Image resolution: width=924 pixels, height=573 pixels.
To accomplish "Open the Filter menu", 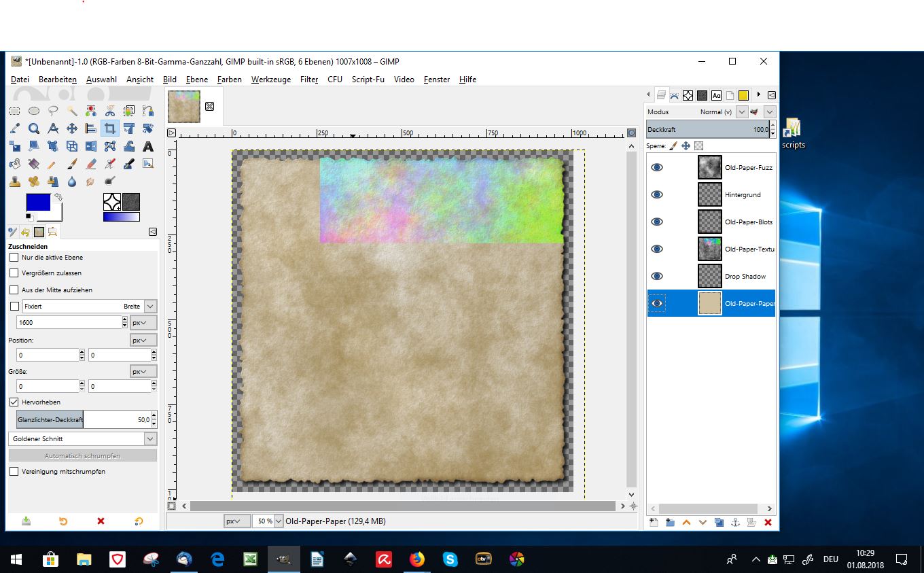I will click(309, 80).
